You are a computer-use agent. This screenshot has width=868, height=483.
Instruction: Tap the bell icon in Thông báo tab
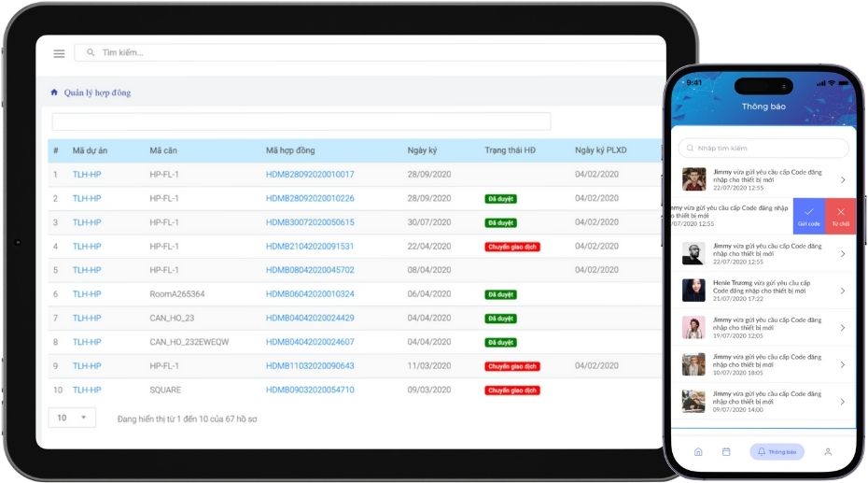tap(762, 452)
